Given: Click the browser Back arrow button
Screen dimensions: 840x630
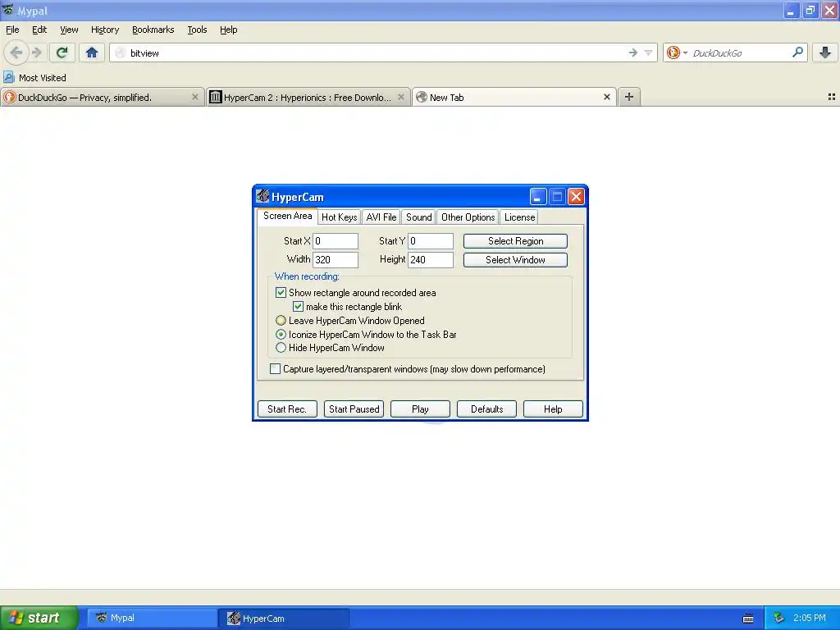Looking at the screenshot, I should (16, 52).
